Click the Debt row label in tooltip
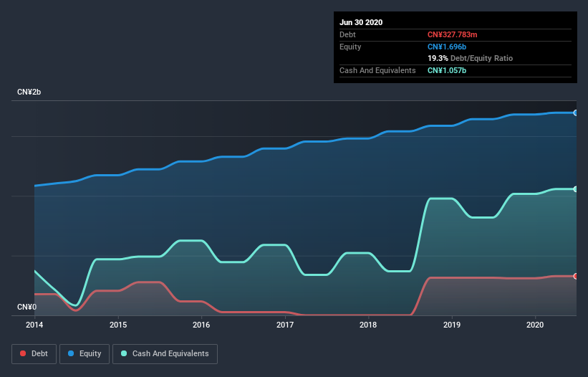 [x=347, y=35]
